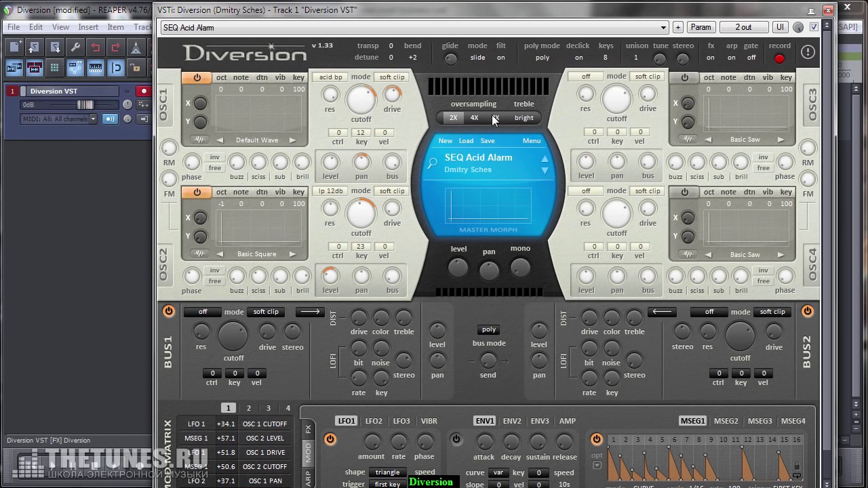
Task: Click the master level knob
Action: (458, 267)
